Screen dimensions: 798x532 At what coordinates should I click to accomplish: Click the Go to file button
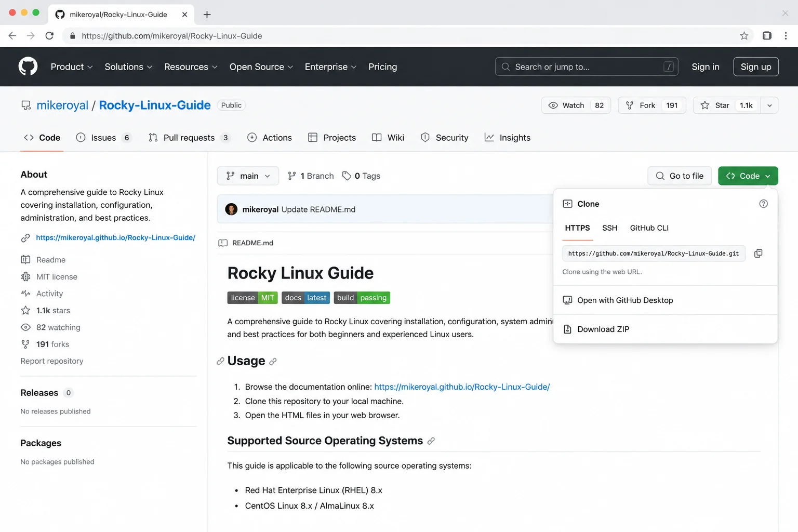[x=680, y=176]
